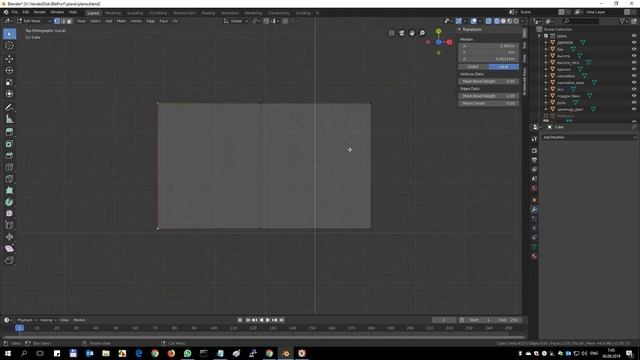
Task: Open the Marker menu in timeline
Action: click(79, 320)
